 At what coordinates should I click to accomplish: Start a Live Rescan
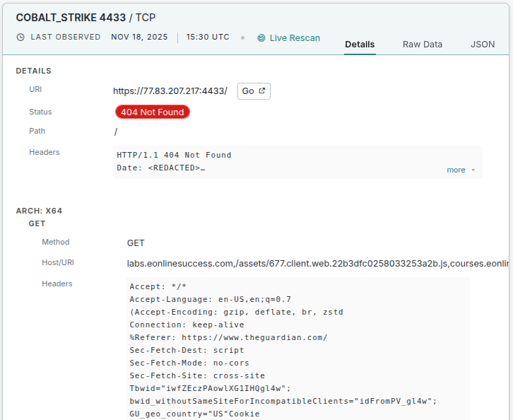(x=294, y=38)
